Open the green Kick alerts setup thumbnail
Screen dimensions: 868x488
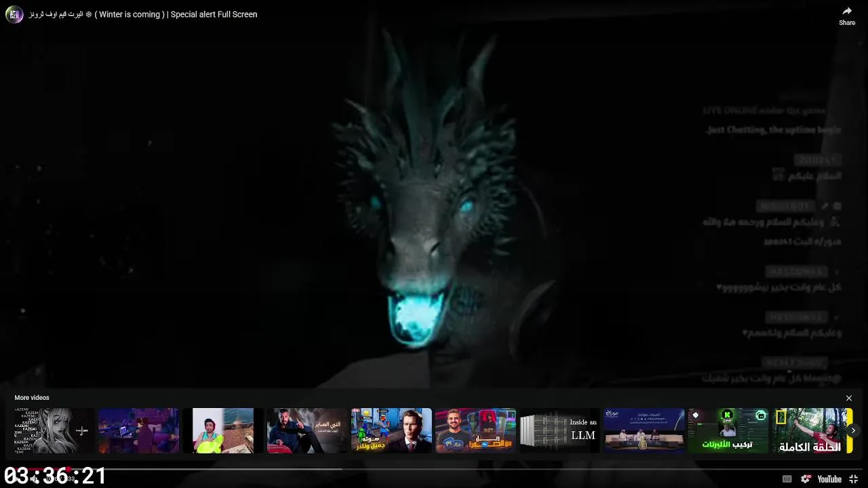(728, 430)
